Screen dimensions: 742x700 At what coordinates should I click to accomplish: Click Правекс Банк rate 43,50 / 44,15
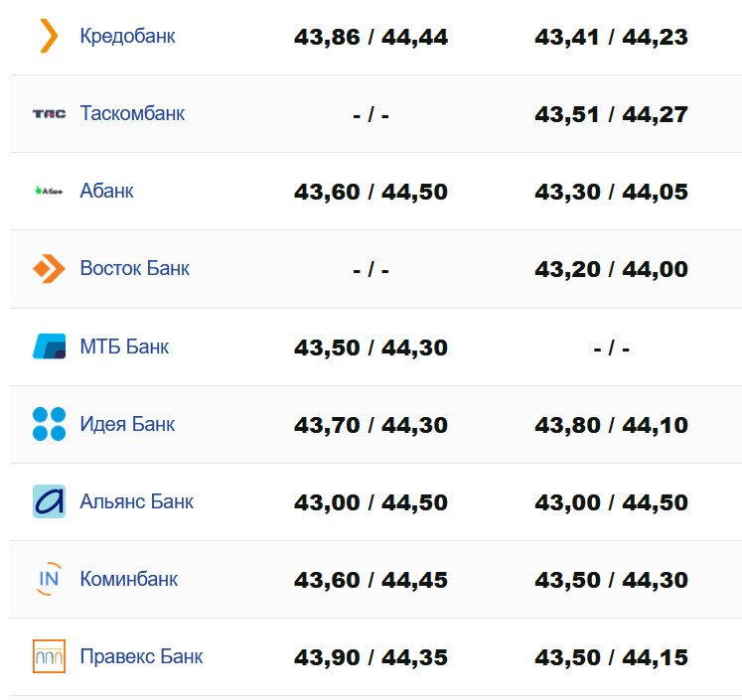pos(611,657)
